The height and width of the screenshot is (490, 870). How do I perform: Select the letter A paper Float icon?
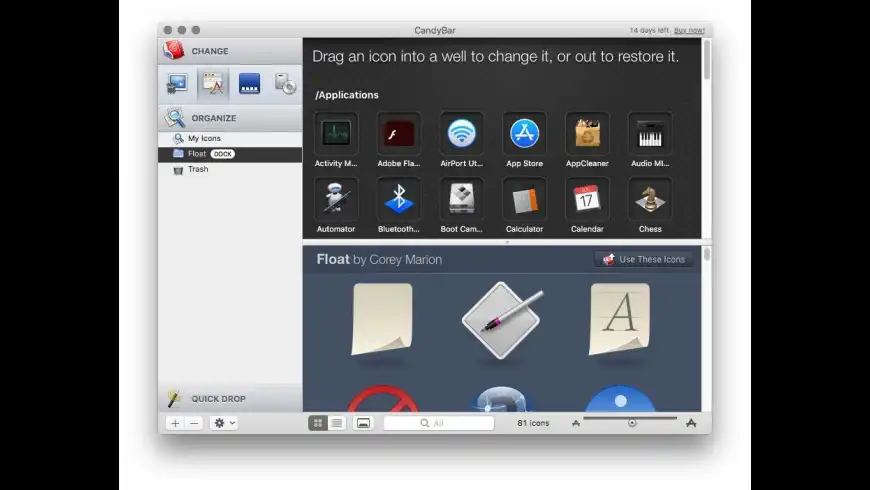point(620,319)
